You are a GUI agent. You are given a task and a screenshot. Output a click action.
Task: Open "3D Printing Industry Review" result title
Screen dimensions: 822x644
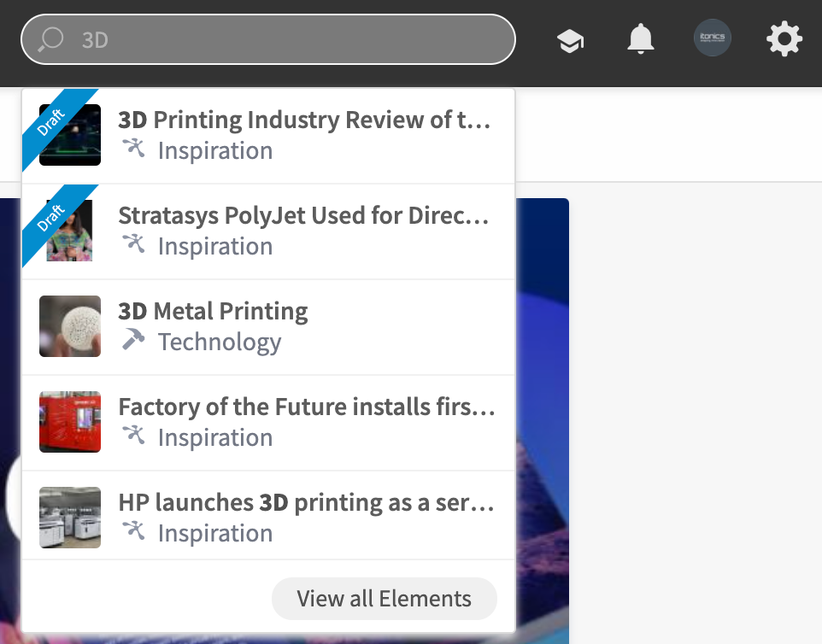click(x=304, y=120)
